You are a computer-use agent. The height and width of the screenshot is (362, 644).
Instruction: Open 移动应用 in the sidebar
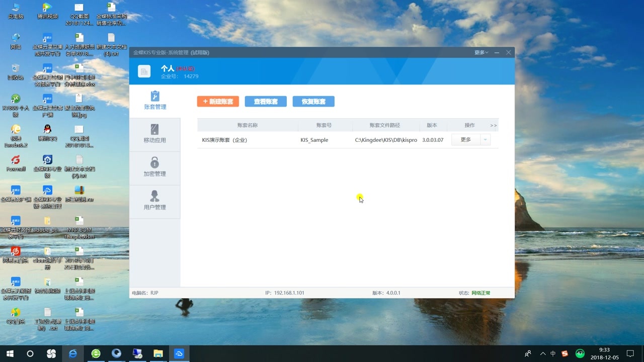(154, 135)
